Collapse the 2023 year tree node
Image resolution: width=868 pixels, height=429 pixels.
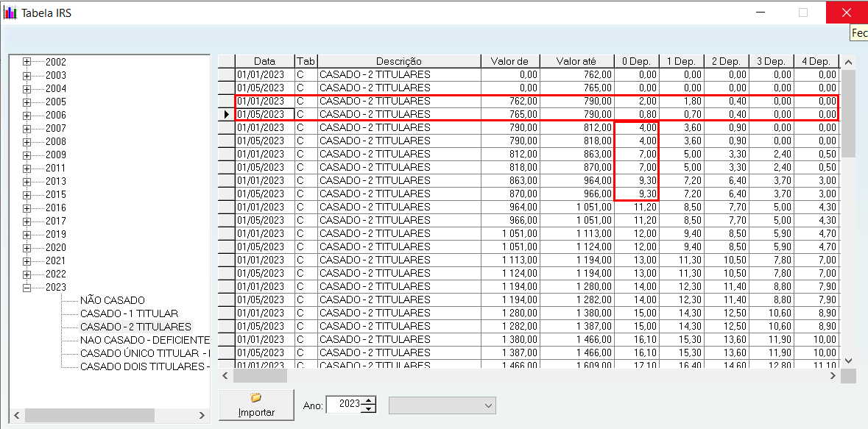[27, 288]
